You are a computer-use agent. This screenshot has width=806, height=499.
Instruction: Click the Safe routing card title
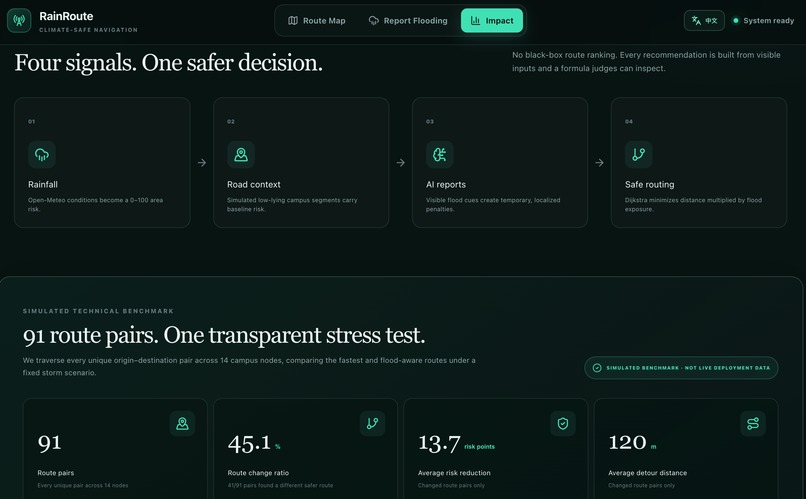pyautogui.click(x=650, y=184)
